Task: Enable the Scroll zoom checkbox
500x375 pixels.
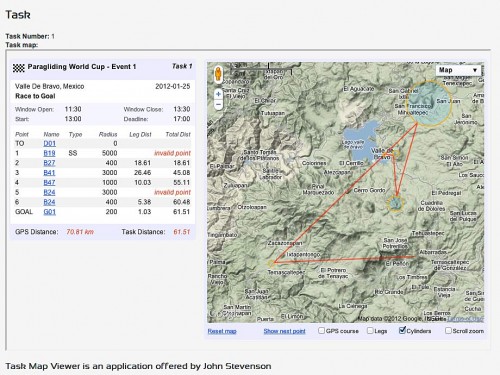Action: click(x=448, y=330)
